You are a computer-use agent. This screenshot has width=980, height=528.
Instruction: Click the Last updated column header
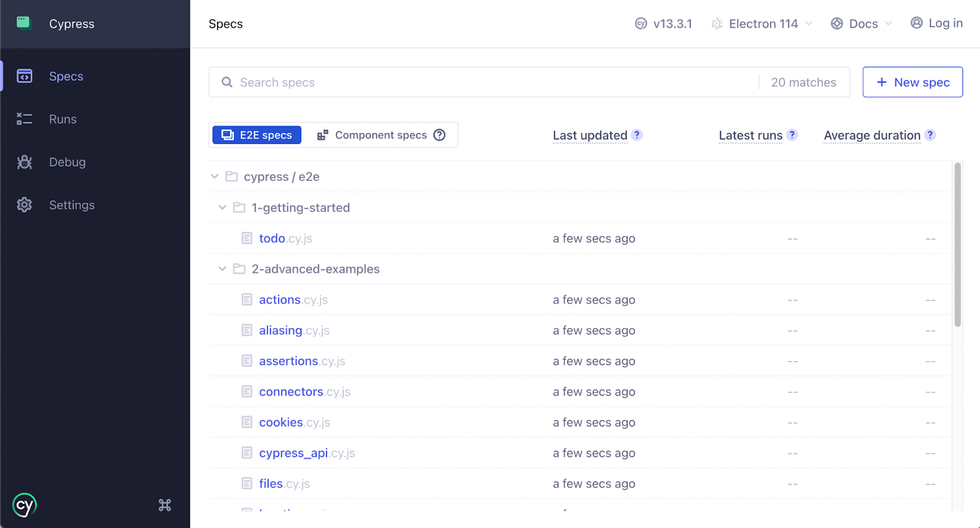point(590,135)
